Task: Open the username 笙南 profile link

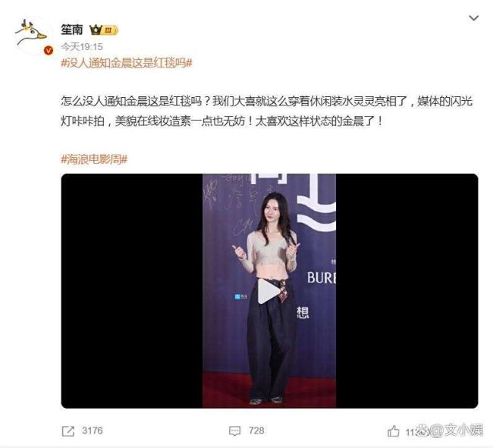Action: coord(72,30)
